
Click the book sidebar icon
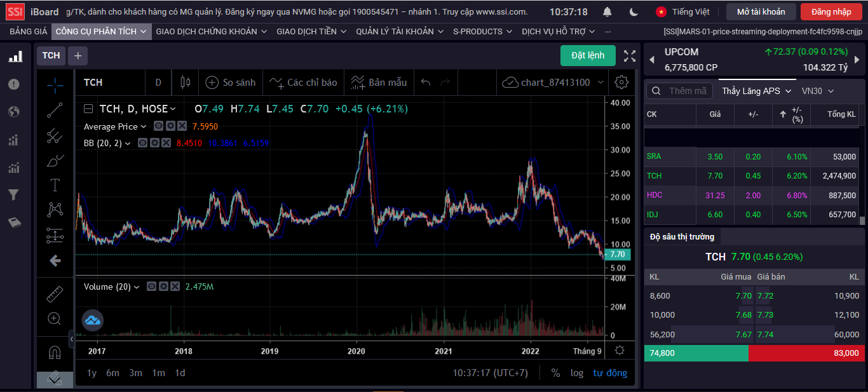14,222
